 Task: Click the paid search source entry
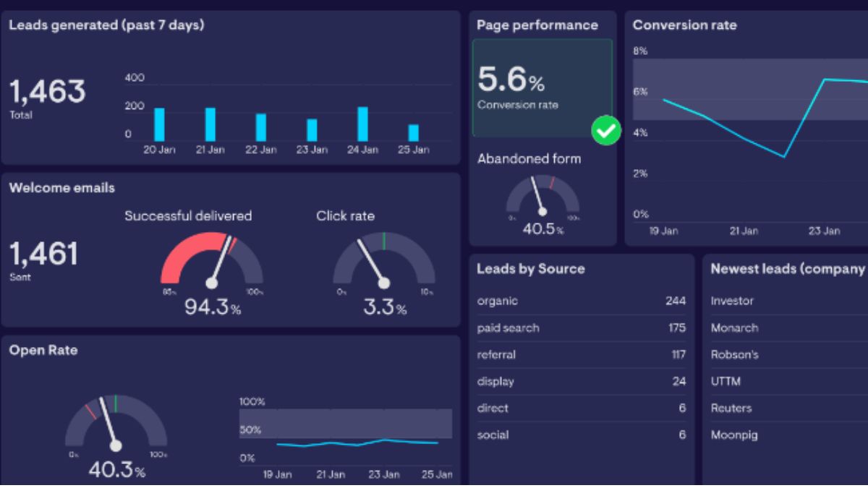(508, 328)
